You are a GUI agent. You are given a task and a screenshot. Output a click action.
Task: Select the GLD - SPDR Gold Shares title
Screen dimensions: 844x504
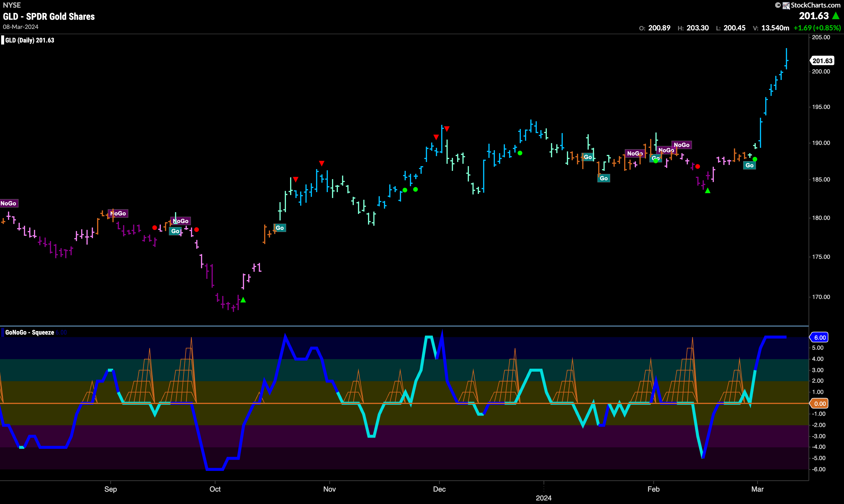[49, 16]
